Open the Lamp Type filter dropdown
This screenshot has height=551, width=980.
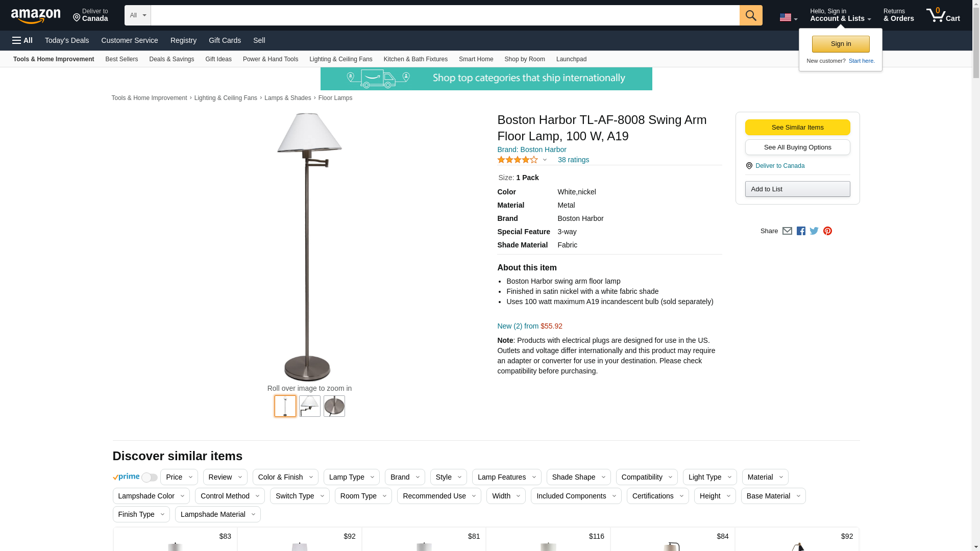point(351,477)
